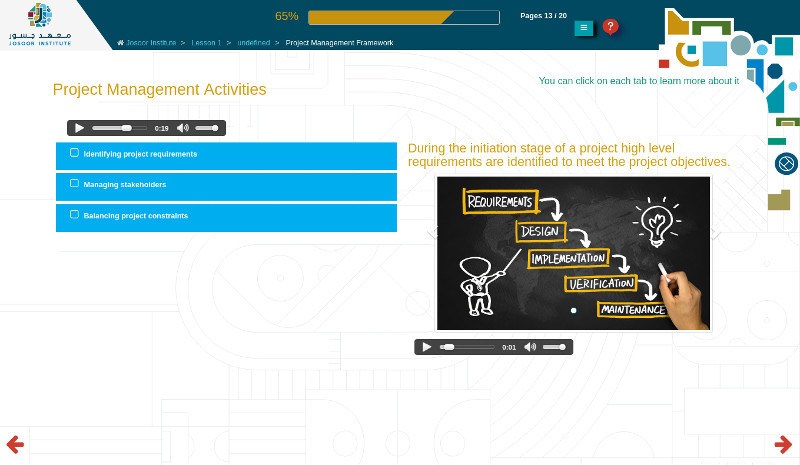The height and width of the screenshot is (465, 800).
Task: Check the Managing stakeholders checkbox
Action: (x=74, y=183)
